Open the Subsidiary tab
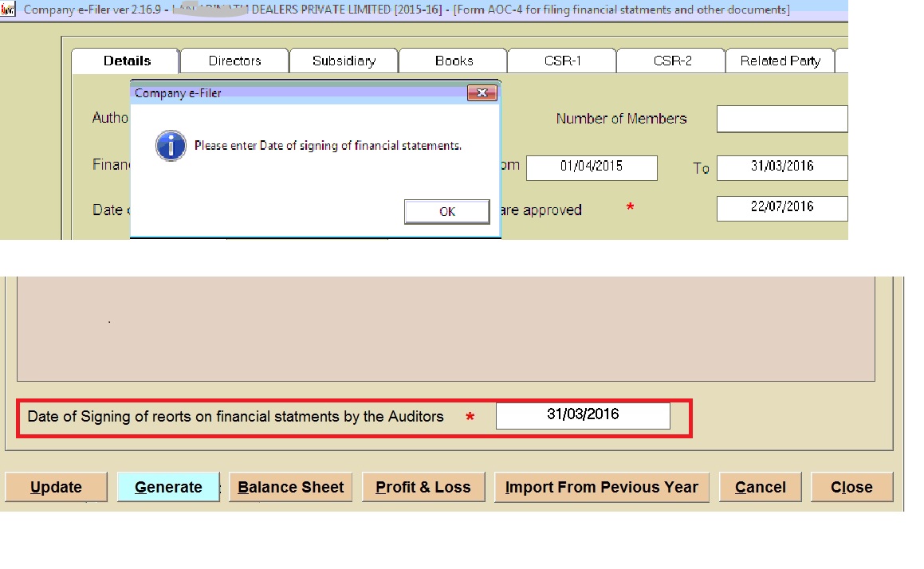 click(x=344, y=61)
